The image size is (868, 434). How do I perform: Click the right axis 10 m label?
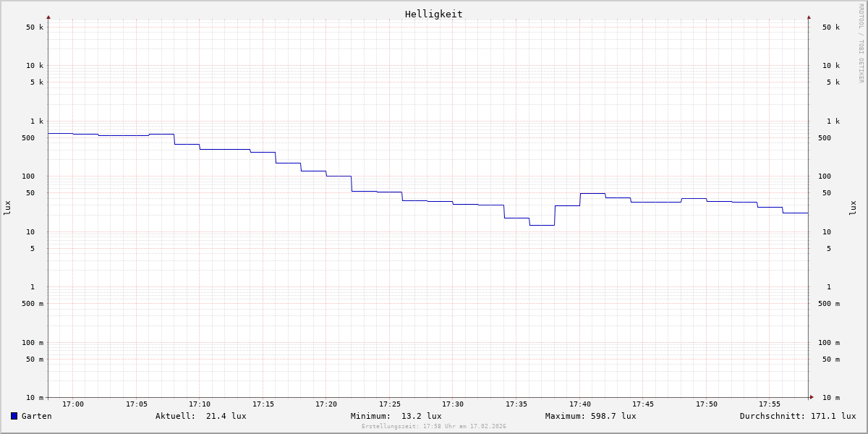[x=830, y=398]
